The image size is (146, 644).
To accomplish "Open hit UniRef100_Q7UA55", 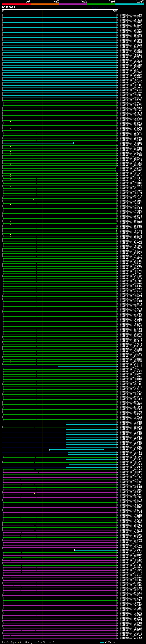I will (x=131, y=638).
